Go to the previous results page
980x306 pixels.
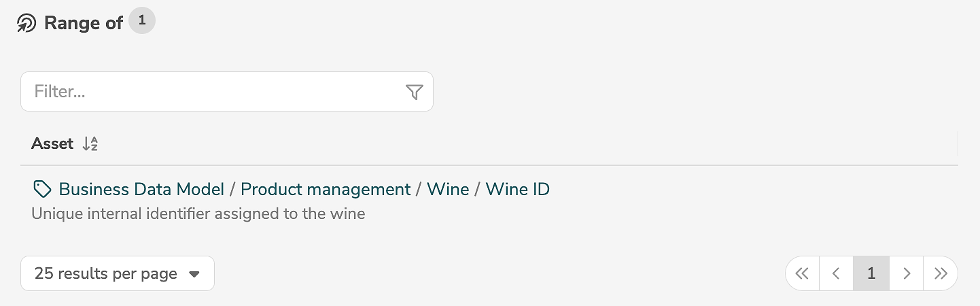[837, 274]
